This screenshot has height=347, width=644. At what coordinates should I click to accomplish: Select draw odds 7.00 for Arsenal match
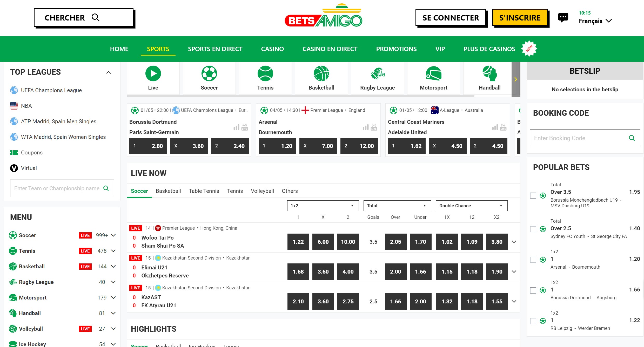[318, 146]
